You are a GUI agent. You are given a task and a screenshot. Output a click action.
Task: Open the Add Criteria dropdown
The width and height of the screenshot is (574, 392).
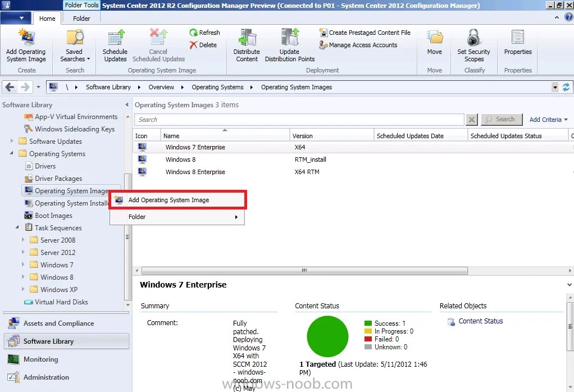549,119
